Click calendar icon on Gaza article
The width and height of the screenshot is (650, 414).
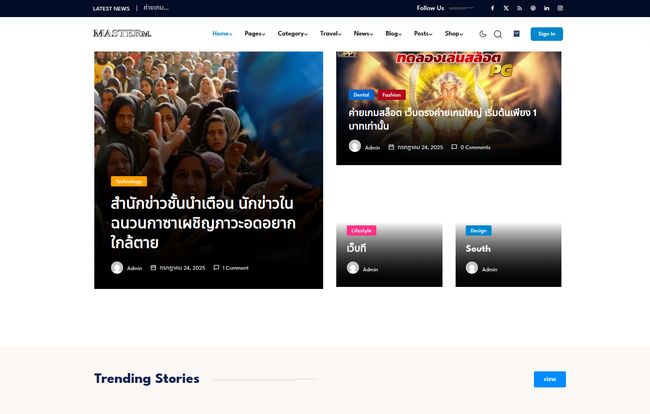coord(153,268)
